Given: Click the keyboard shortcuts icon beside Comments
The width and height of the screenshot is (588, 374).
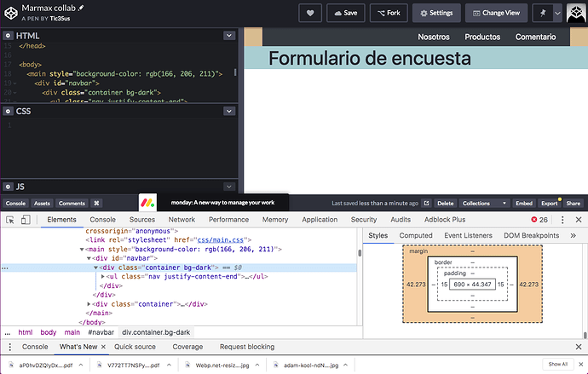Looking at the screenshot, I should 97,204.
